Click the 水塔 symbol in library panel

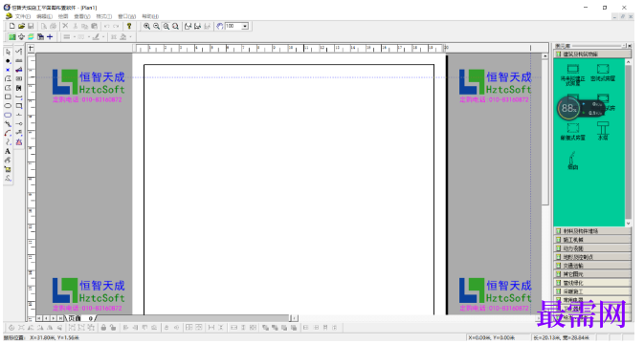point(603,131)
